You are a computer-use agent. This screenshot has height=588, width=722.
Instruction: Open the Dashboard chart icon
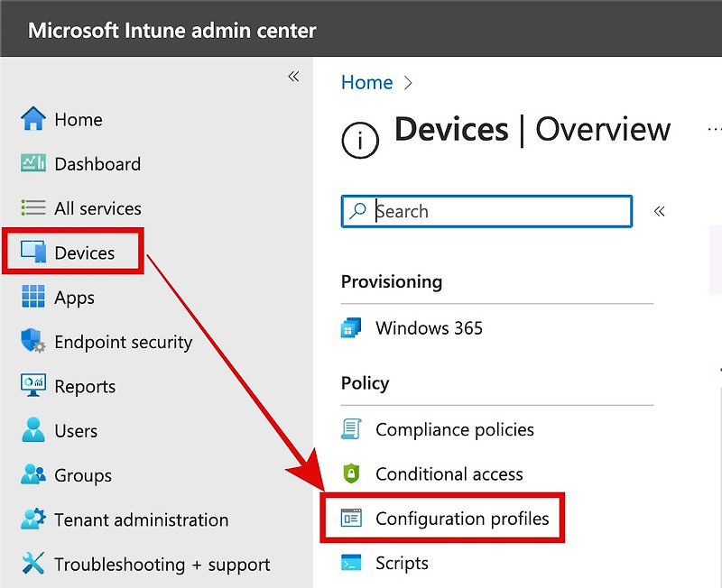coord(33,163)
